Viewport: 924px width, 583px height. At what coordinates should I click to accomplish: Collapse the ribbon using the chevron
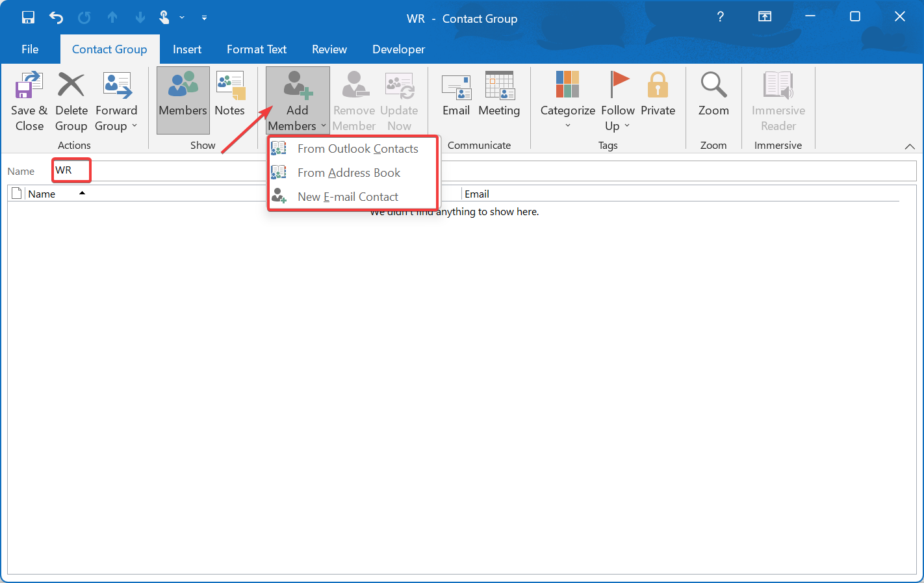[x=910, y=146]
